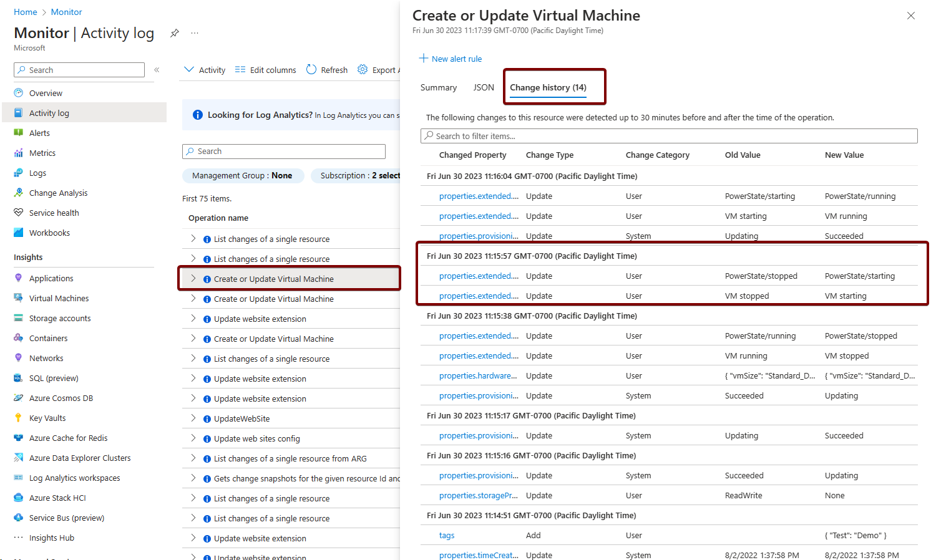Viewport: 931px width, 560px height.
Task: Click the Azure Cosmos DB icon
Action: coord(19,398)
